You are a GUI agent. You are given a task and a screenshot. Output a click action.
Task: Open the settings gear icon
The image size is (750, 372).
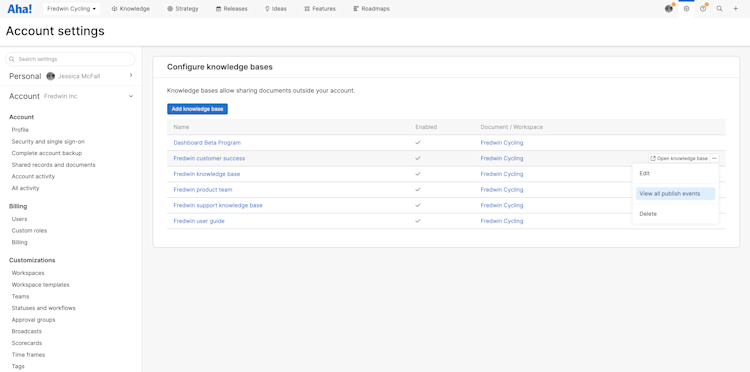click(x=686, y=9)
